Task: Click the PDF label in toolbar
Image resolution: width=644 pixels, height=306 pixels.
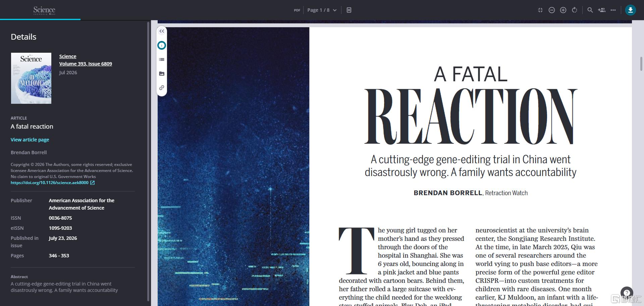Action: 297,10
